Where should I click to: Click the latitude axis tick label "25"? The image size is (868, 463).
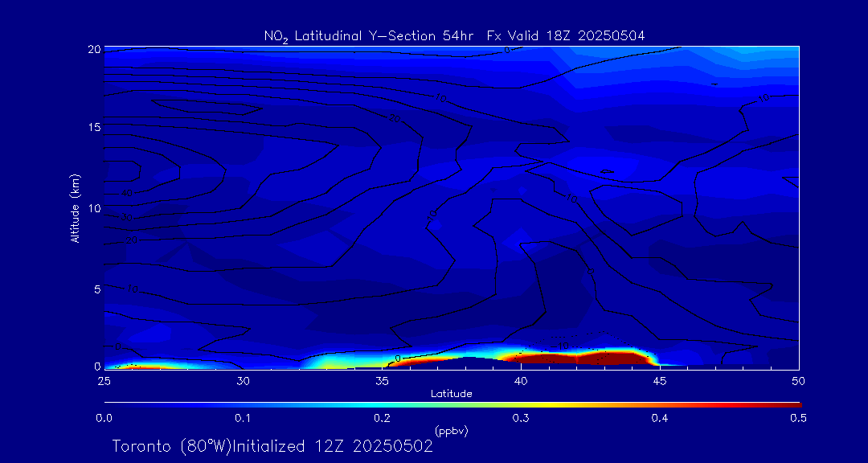104,381
